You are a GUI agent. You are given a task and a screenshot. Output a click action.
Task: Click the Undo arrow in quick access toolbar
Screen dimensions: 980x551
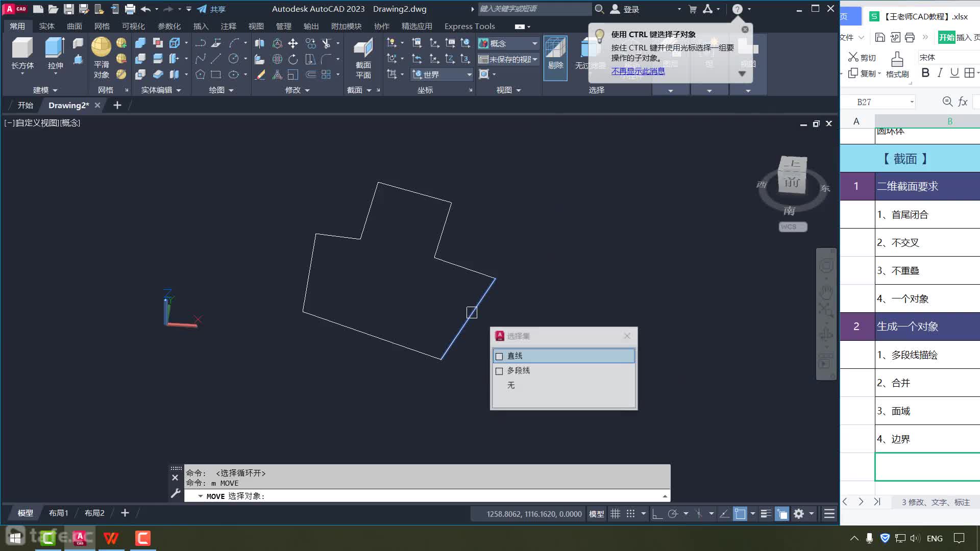point(145,9)
